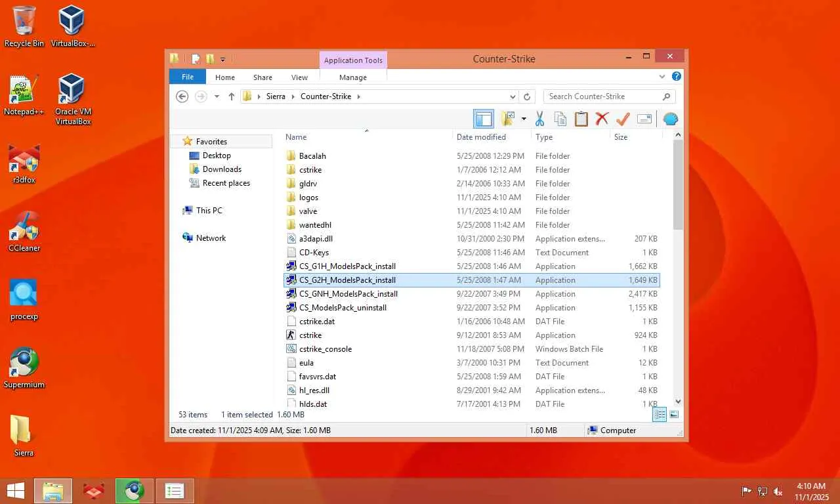Paste using the clipboard toolbar icon
The image size is (840, 504).
[581, 119]
